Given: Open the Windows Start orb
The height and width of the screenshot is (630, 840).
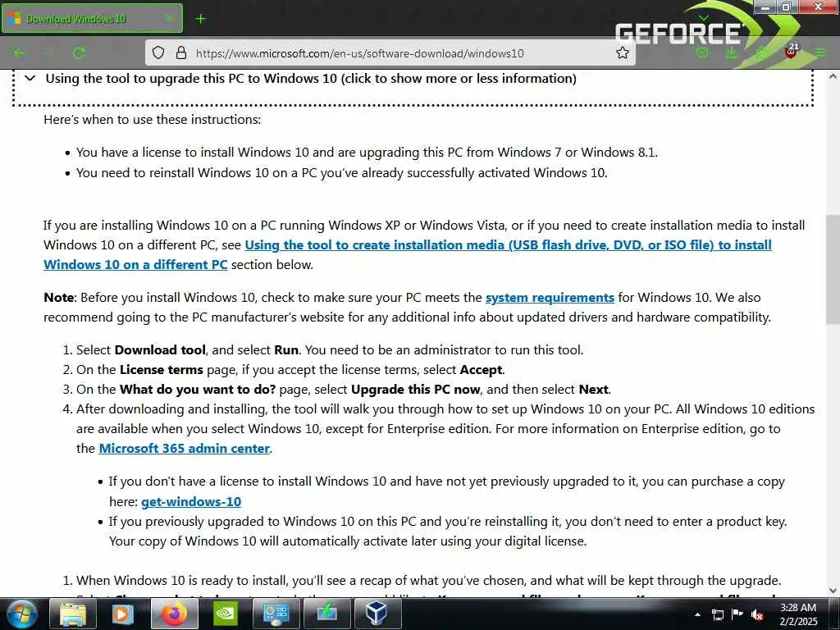Looking at the screenshot, I should [21, 614].
